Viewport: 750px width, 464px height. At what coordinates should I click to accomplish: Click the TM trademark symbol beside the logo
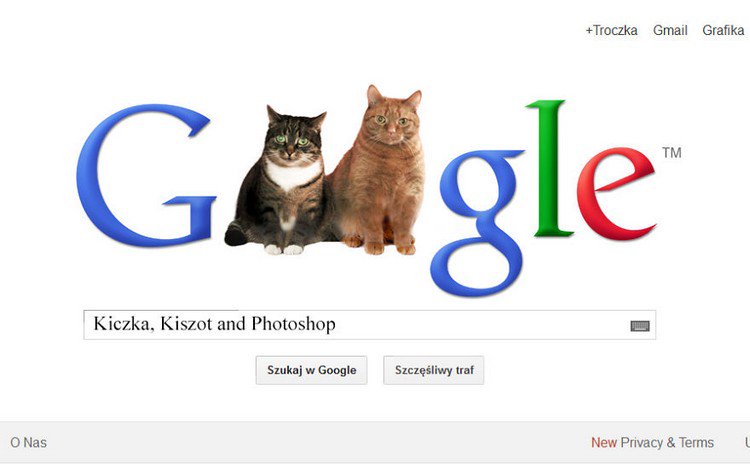[672, 153]
